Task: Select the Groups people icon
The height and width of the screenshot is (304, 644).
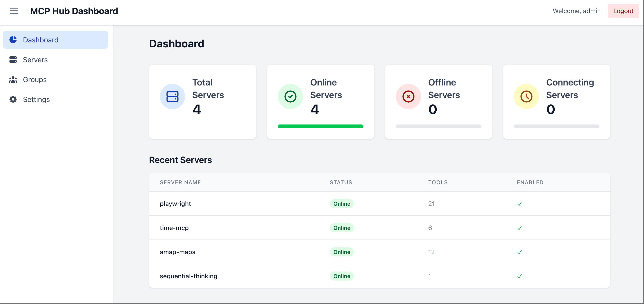Action: point(13,79)
